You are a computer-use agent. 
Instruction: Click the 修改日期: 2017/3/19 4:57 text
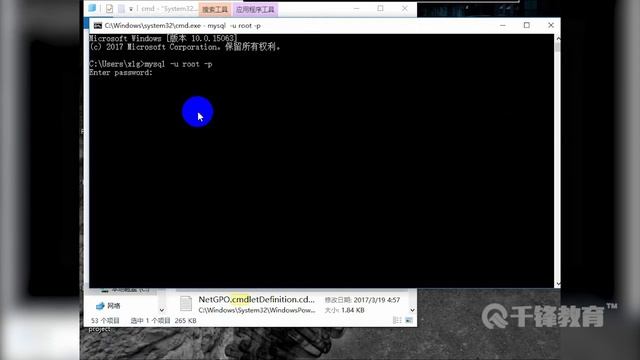[x=362, y=300]
